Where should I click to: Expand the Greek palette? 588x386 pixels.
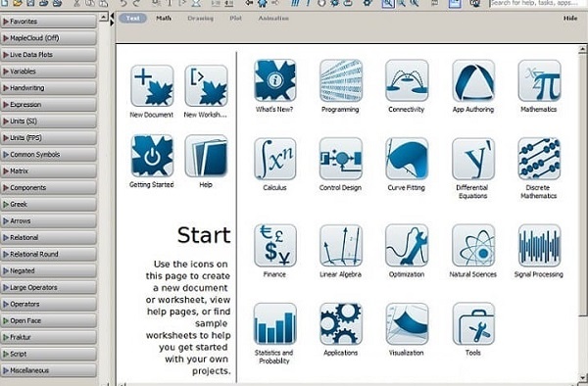(48, 204)
